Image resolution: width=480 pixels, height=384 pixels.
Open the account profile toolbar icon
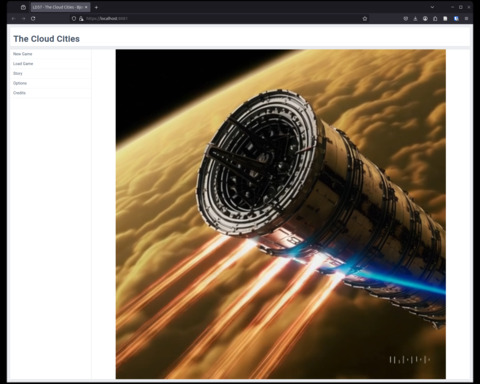[425, 19]
